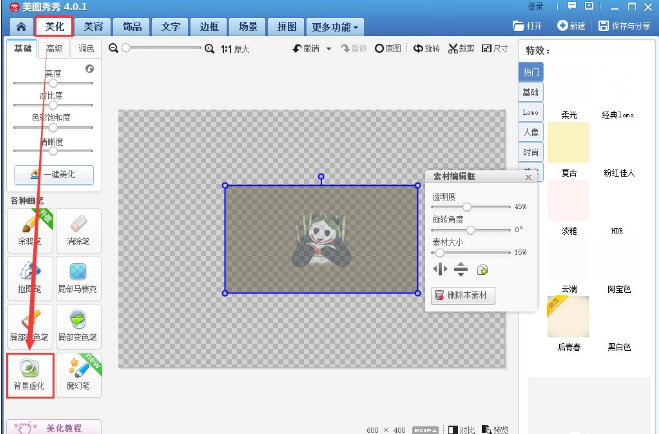Click the zoom in magnifier icon
This screenshot has height=434, width=659.
point(209,49)
